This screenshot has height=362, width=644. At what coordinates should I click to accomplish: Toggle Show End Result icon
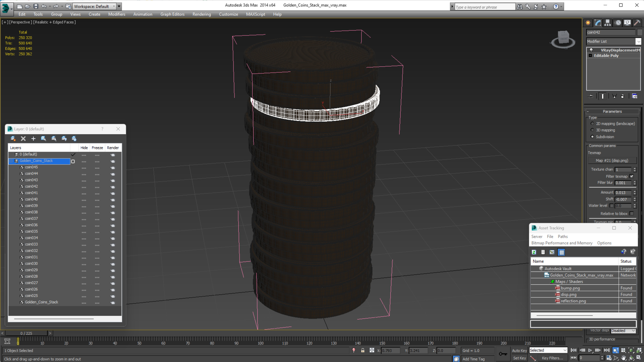tap(602, 96)
